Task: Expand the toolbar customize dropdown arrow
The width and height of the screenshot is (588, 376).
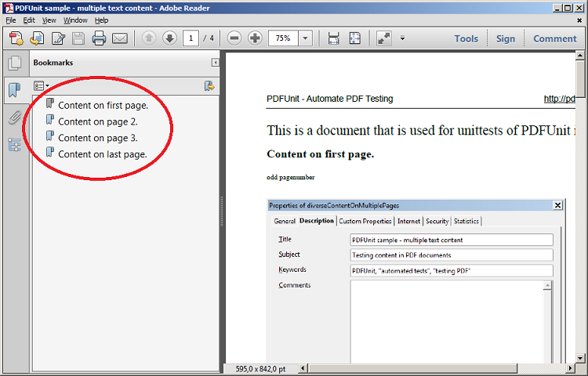Action: coord(402,38)
